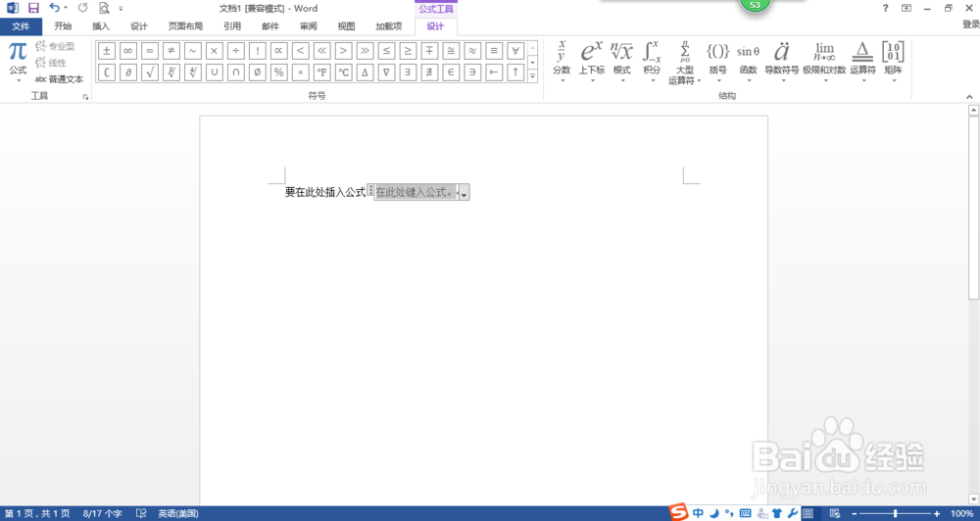Toggle Sogou Chinese punctuation mode
The width and height of the screenshot is (980, 521).
(729, 513)
